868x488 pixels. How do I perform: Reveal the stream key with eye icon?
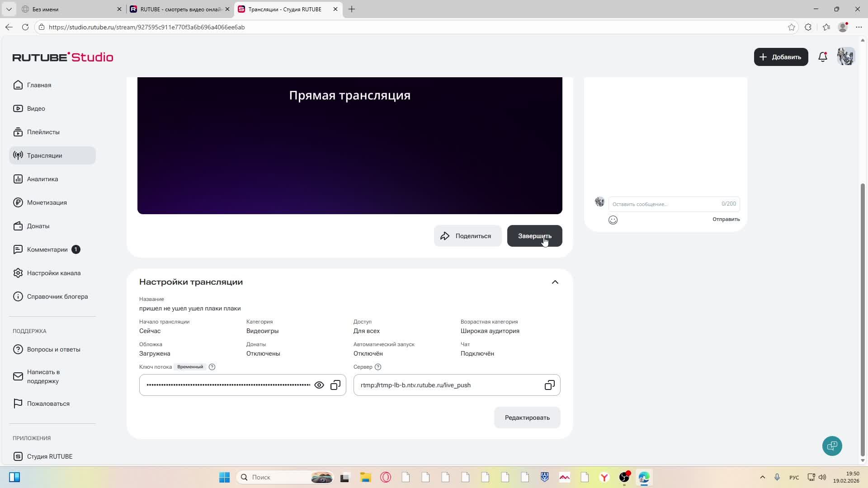point(319,385)
